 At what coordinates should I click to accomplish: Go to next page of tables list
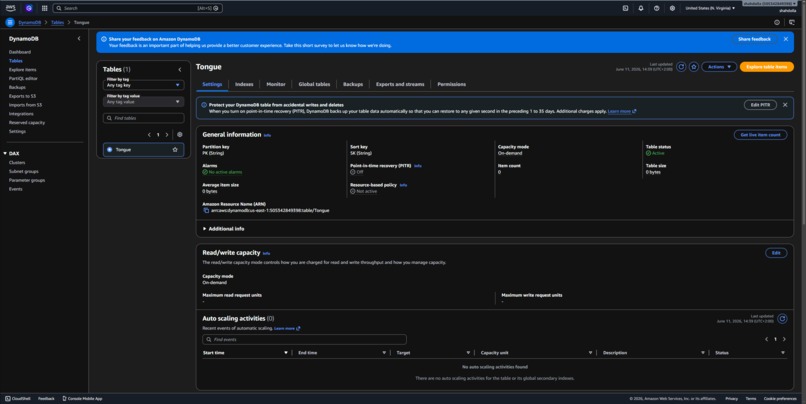pos(167,135)
